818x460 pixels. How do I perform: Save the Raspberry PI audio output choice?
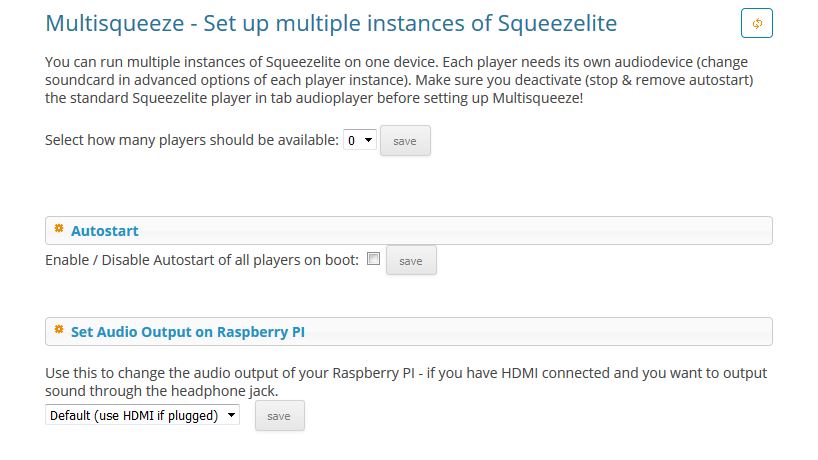click(280, 416)
